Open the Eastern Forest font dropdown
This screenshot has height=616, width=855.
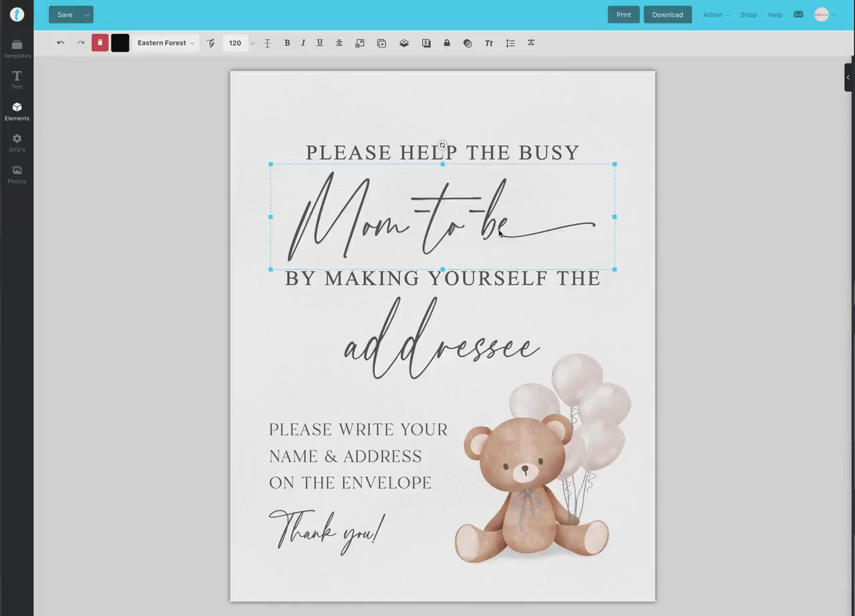pos(166,43)
